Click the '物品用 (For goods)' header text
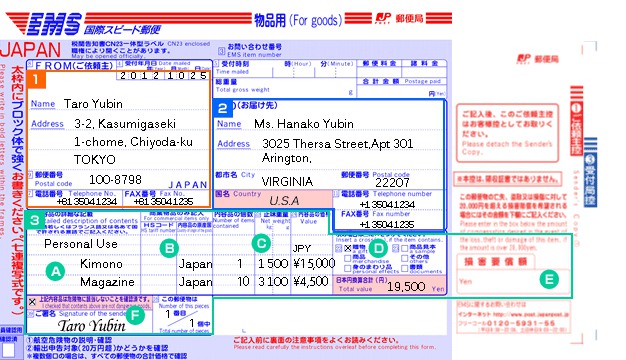Viewport: 626px width, 360px height. point(298,20)
